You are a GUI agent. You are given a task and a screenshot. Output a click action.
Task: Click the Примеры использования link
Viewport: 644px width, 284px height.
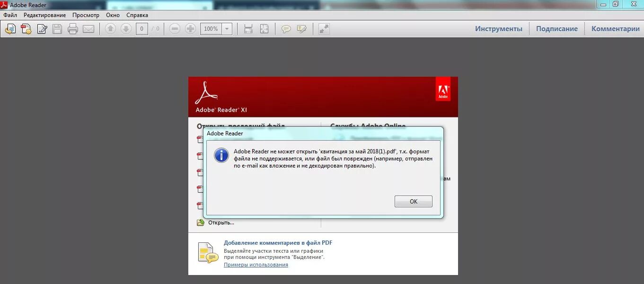[x=256, y=265]
